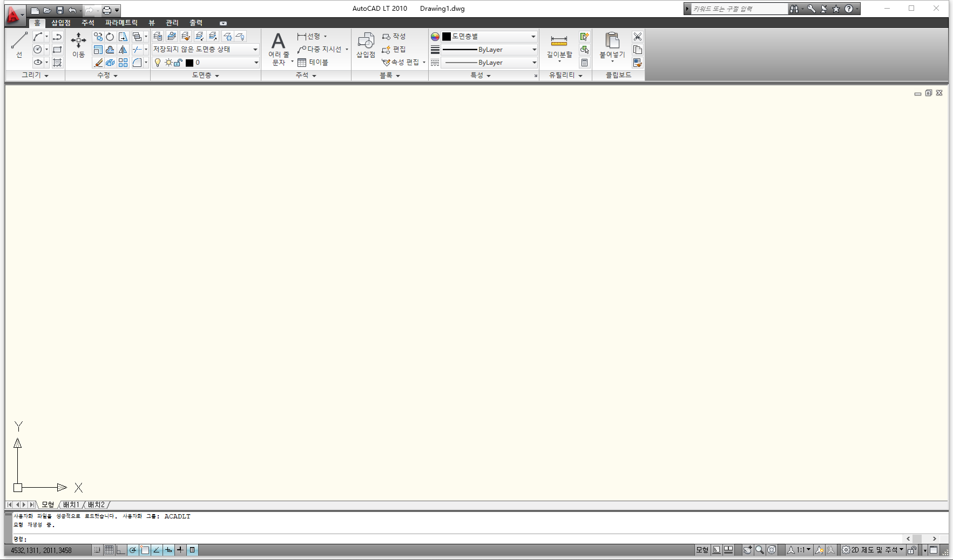
Task: Click the object color wheel icon
Action: pos(435,37)
